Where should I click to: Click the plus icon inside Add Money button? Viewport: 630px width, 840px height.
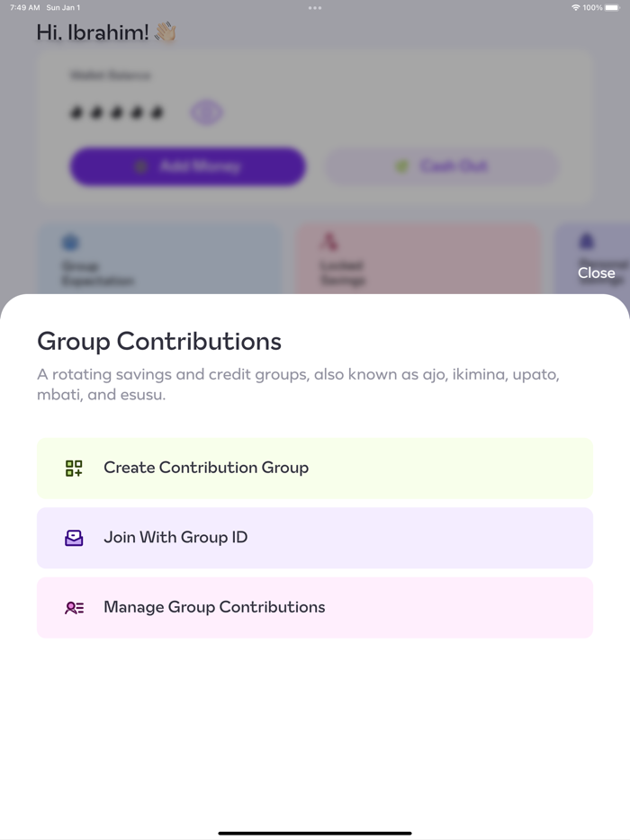click(141, 166)
